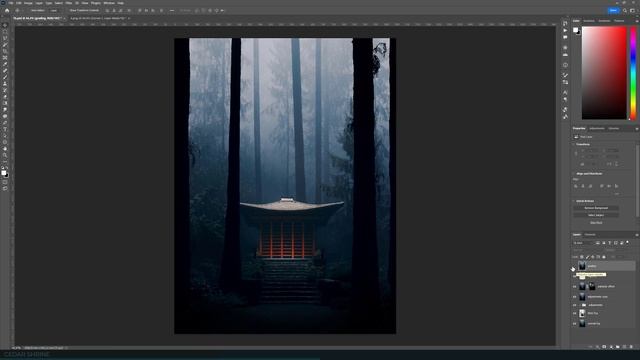Viewport: 640px width, 360px height.
Task: Open the Color panel flyout menu
Action: click(636, 21)
